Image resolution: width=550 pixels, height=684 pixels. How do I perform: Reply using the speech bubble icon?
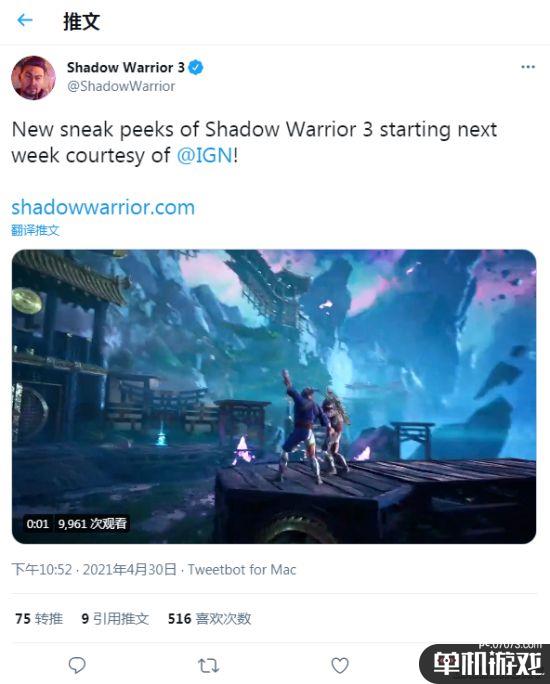pyautogui.click(x=77, y=665)
